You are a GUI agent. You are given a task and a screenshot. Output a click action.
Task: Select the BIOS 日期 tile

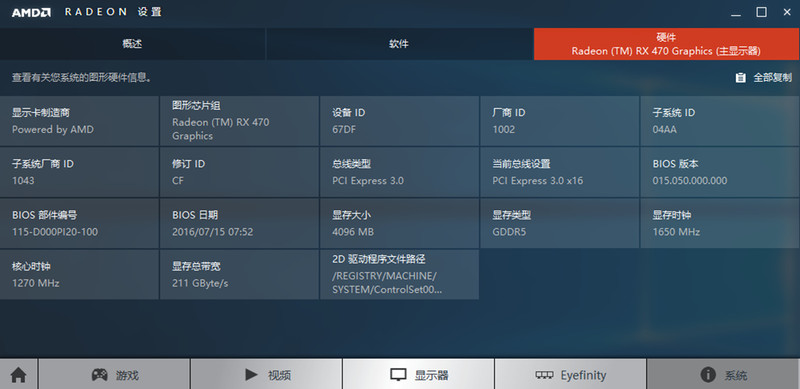point(239,223)
